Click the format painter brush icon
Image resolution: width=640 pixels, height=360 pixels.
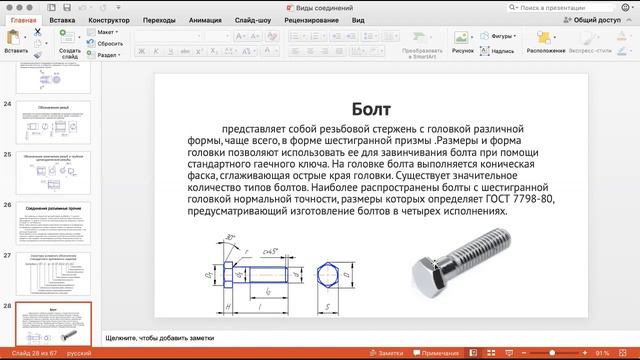(x=38, y=55)
